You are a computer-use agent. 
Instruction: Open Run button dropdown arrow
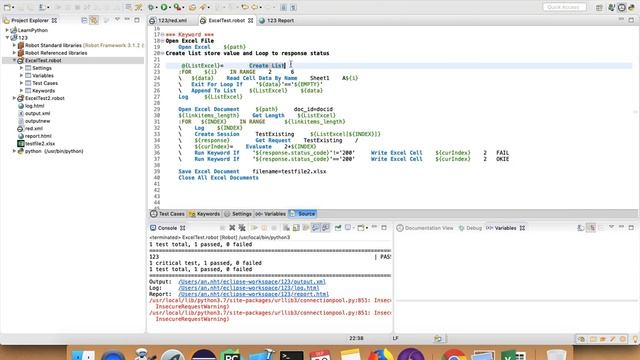(170, 7)
